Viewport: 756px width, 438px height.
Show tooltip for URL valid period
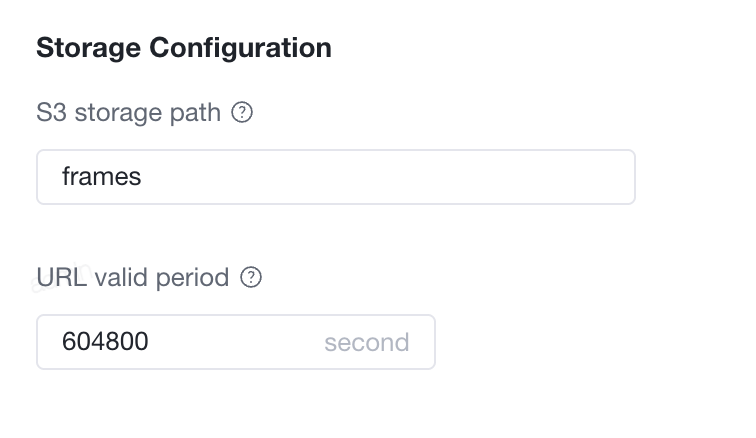click(x=251, y=277)
